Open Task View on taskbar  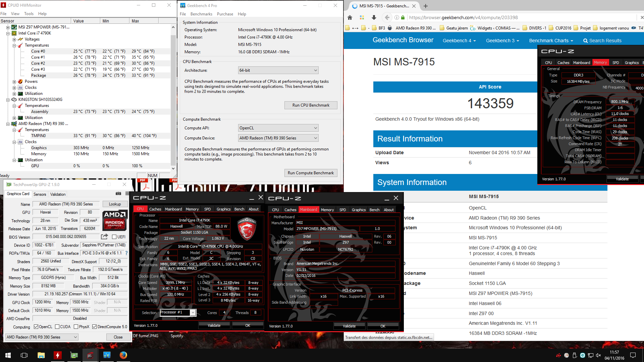24,355
